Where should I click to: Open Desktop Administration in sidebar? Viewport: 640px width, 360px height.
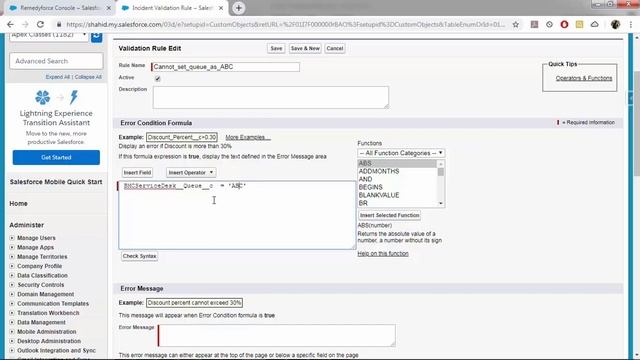(x=49, y=341)
